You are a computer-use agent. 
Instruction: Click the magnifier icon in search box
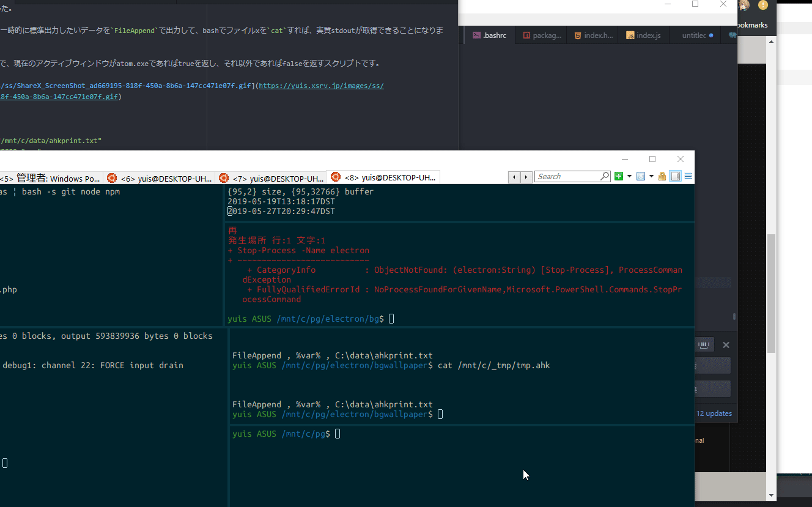click(x=605, y=177)
